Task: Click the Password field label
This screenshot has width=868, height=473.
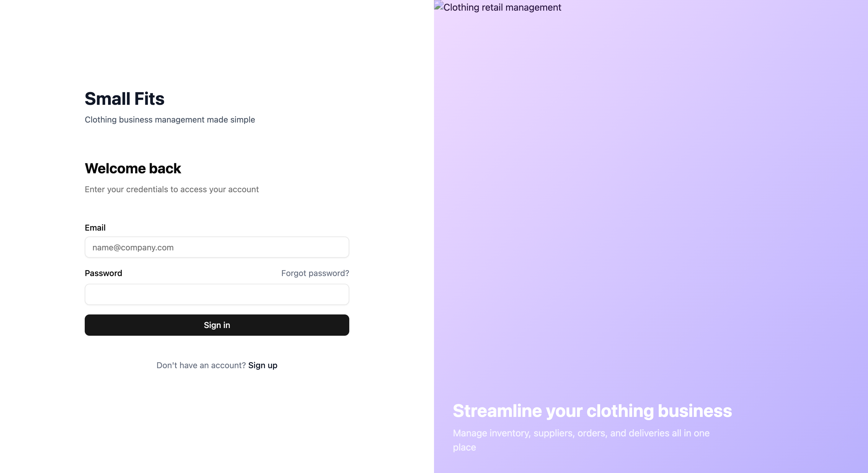Action: click(x=103, y=273)
